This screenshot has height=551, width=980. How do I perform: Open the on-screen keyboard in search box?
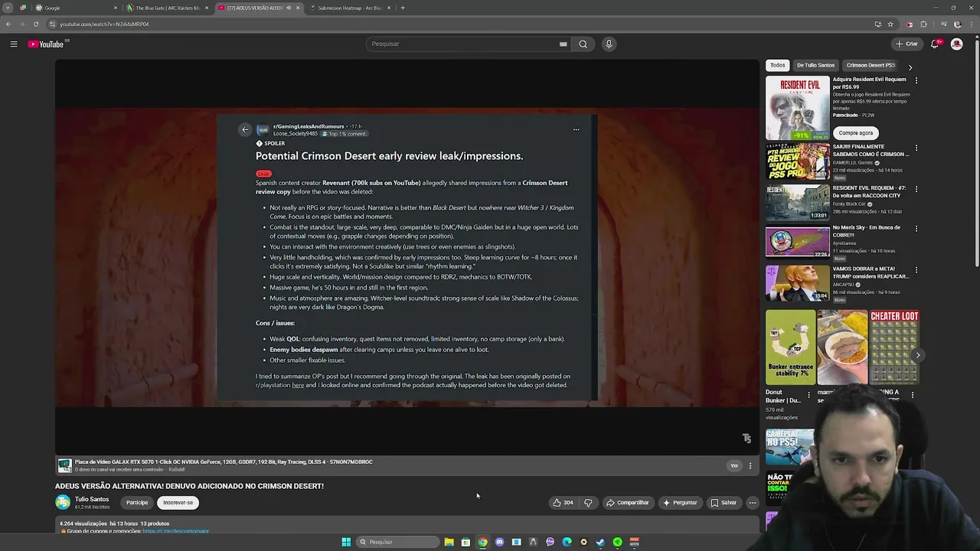(x=563, y=44)
